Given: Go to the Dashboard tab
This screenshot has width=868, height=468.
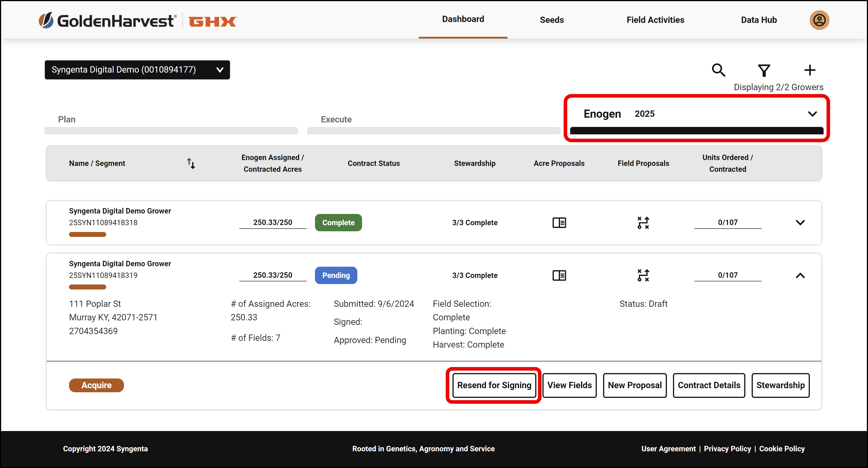Looking at the screenshot, I should [x=463, y=19].
